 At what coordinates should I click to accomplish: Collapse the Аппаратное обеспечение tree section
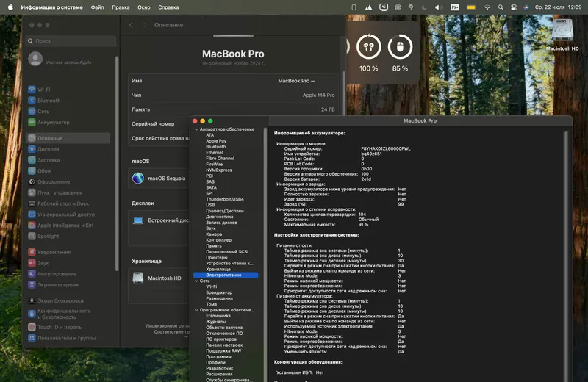pyautogui.click(x=196, y=129)
